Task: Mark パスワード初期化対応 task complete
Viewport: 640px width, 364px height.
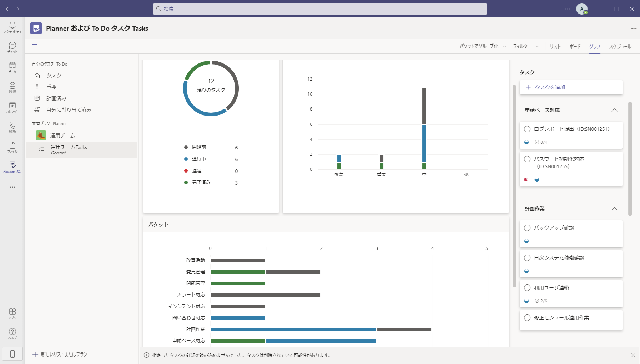Action: click(x=527, y=159)
